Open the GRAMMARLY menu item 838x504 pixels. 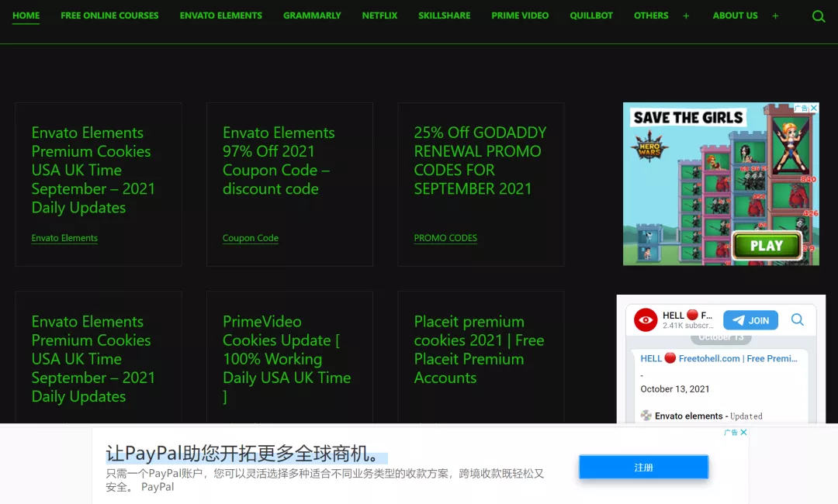312,16
